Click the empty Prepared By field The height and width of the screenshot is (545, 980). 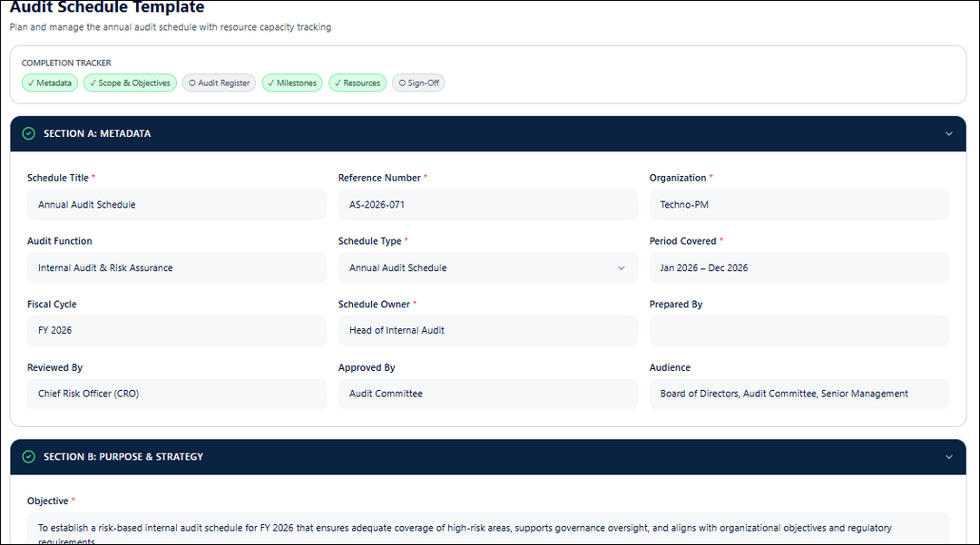(x=799, y=331)
